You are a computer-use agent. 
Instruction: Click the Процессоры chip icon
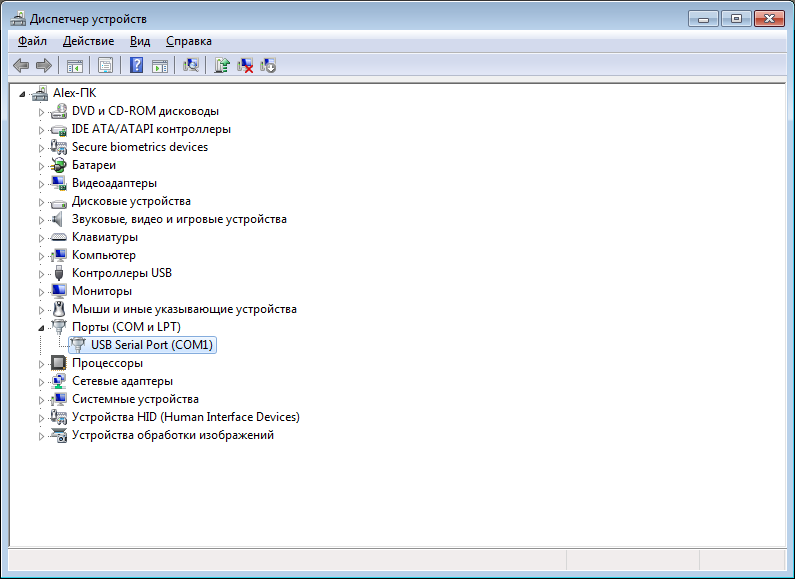[59, 363]
